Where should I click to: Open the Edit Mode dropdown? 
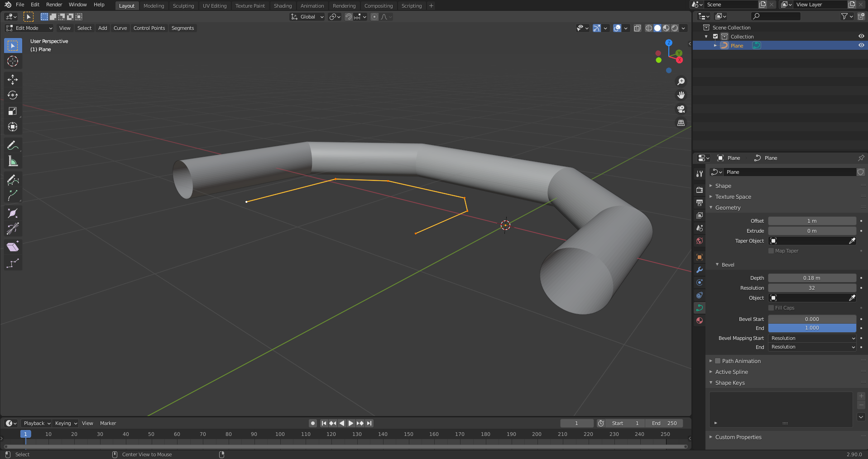[x=29, y=28]
